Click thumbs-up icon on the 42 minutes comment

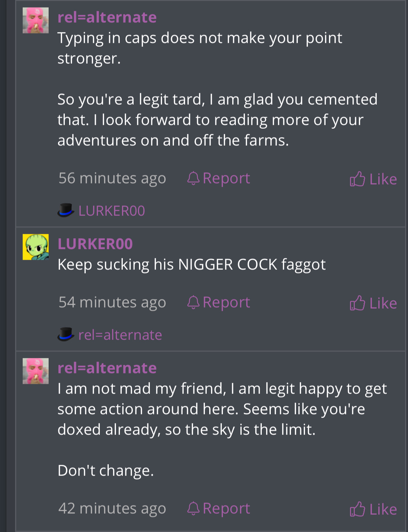[357, 509]
